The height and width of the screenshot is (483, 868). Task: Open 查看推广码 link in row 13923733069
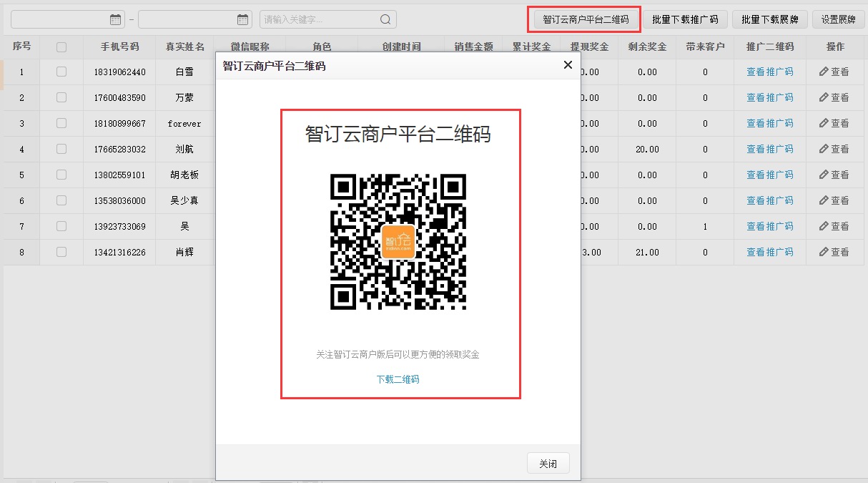pos(770,226)
